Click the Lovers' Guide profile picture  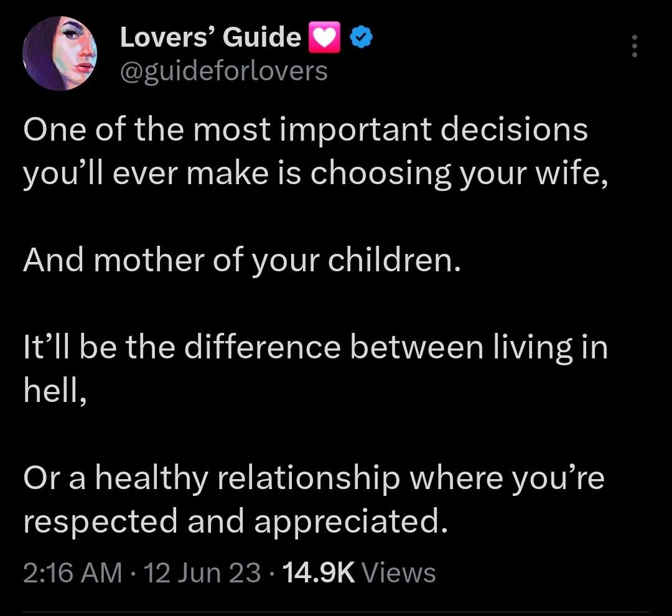pos(61,53)
